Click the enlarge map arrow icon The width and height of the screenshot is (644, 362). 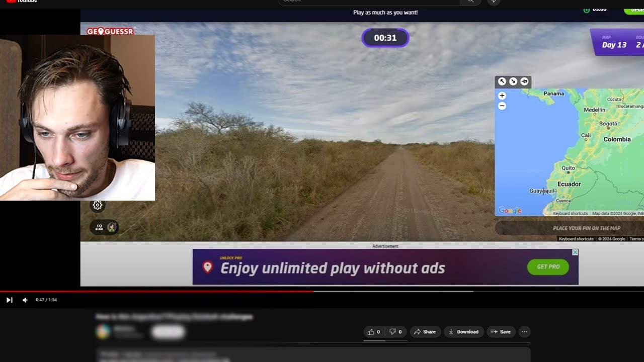502,81
